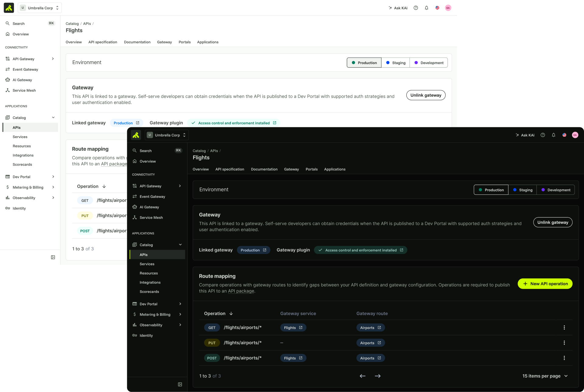Screen dimensions: 584x392
Task: Open Scorecards in dark window sidebar
Action: 149,292
